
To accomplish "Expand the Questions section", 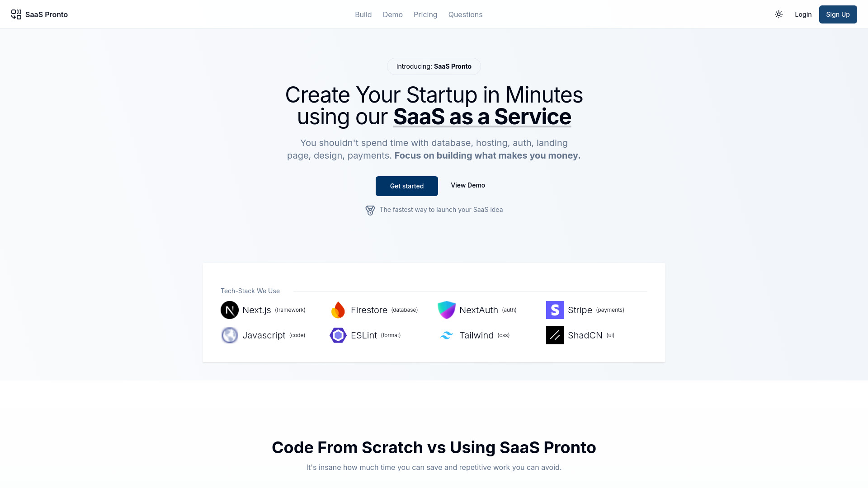I will 465,14.
